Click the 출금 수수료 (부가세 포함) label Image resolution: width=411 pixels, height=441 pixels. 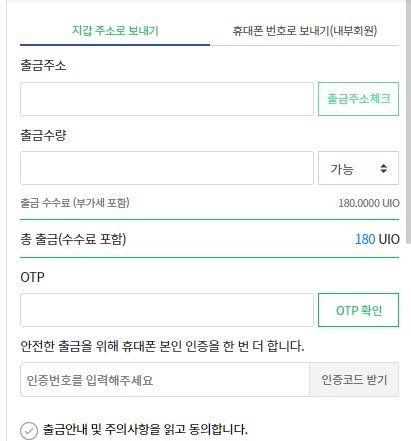coord(75,203)
